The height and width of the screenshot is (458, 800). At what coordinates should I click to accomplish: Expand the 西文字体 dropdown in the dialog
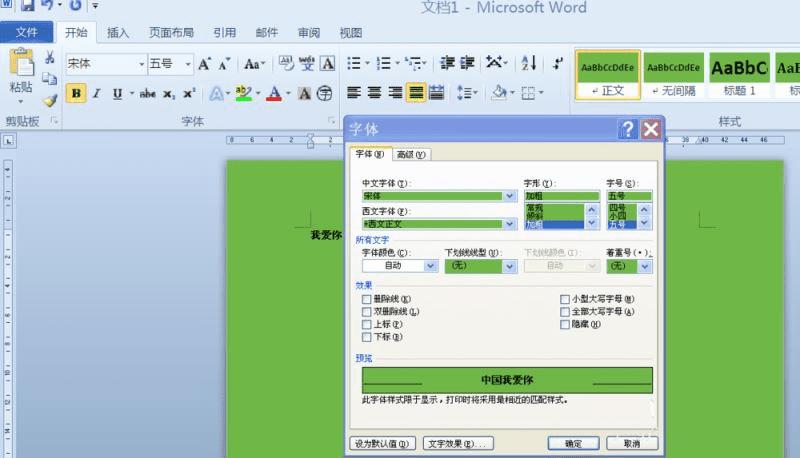[509, 224]
